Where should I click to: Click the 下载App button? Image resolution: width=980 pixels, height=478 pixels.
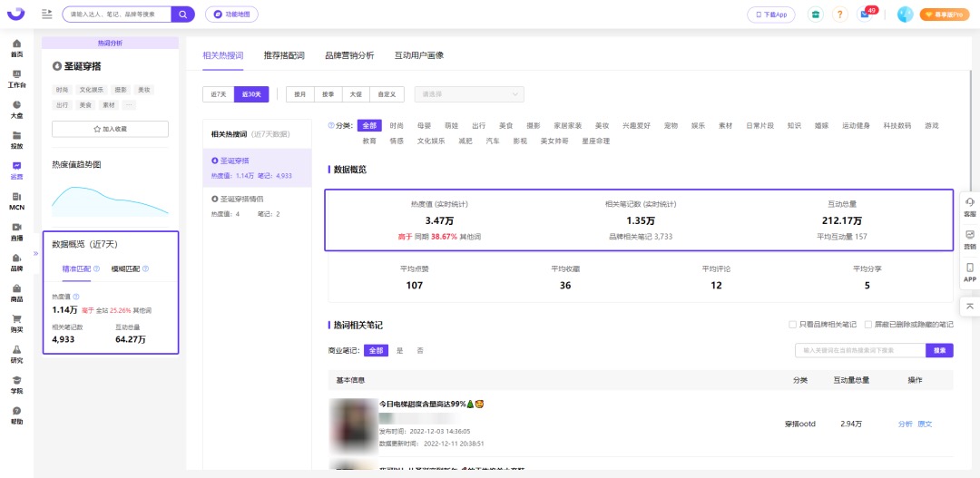point(771,15)
